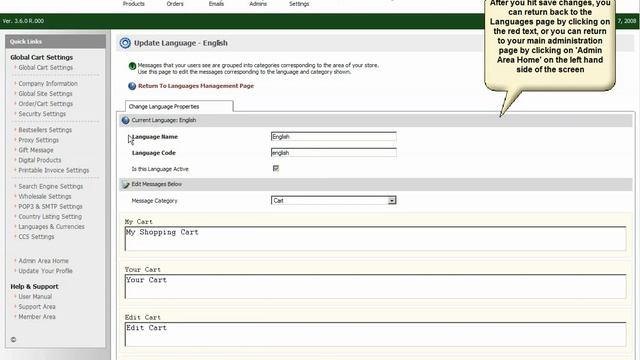Open Proxy Settings link
This screenshot has height=360, width=640.
click(x=38, y=140)
